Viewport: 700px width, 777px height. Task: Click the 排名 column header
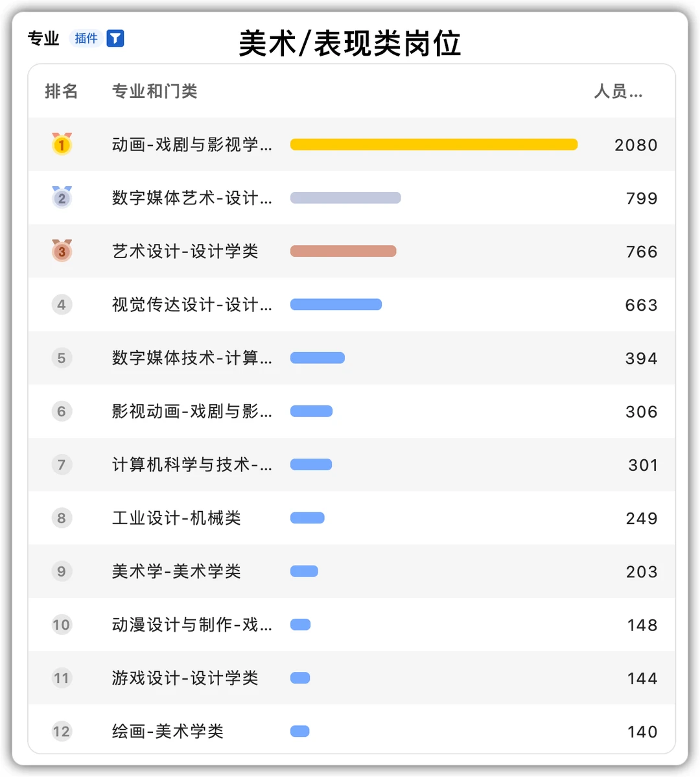[x=62, y=91]
